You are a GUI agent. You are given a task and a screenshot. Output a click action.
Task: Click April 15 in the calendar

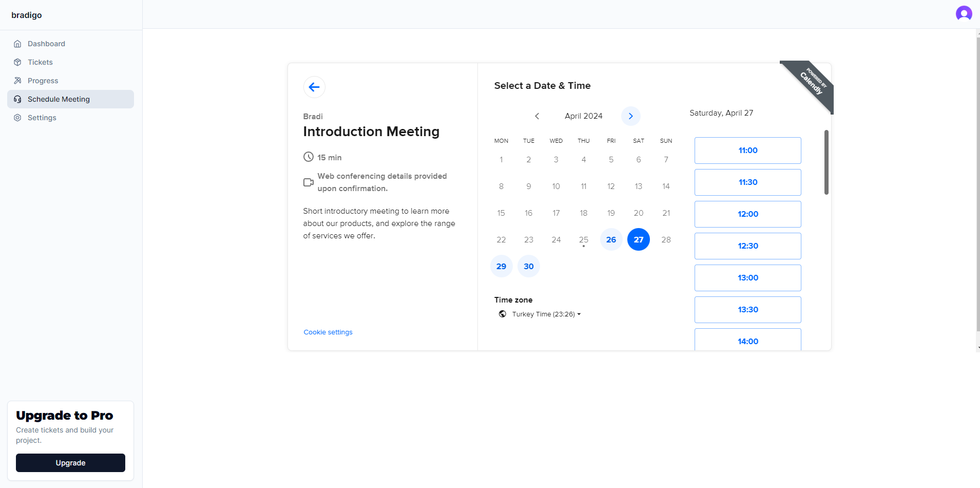pos(502,213)
